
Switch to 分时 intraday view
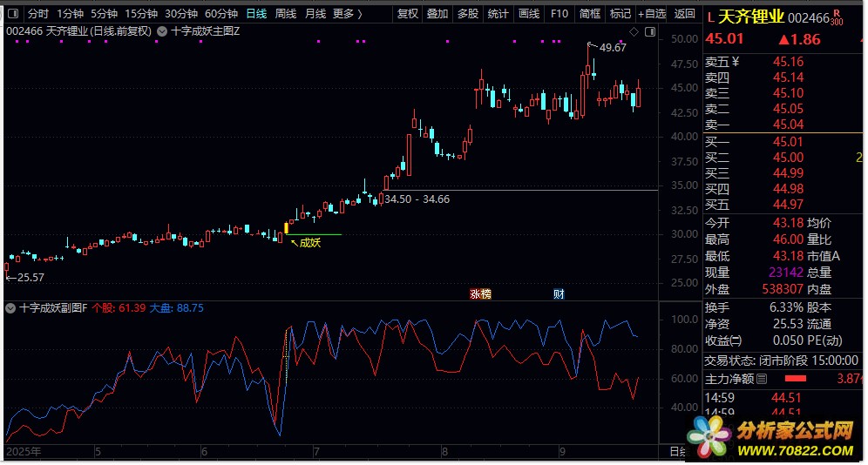pos(38,13)
